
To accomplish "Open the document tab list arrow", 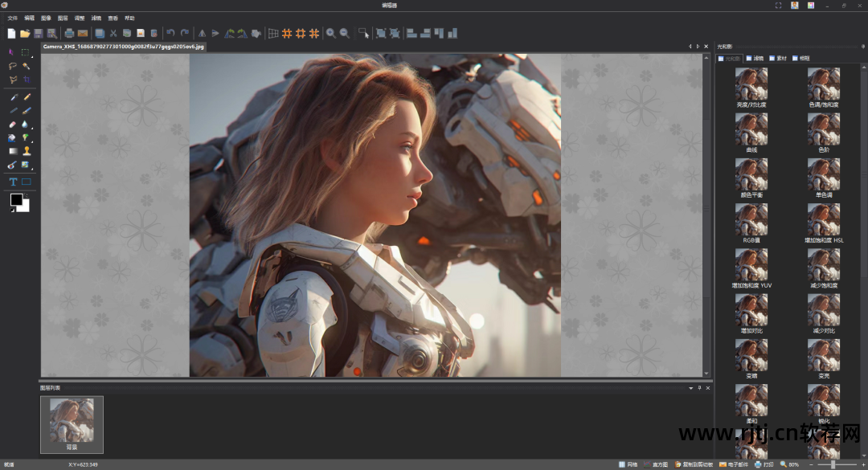I will [x=697, y=47].
